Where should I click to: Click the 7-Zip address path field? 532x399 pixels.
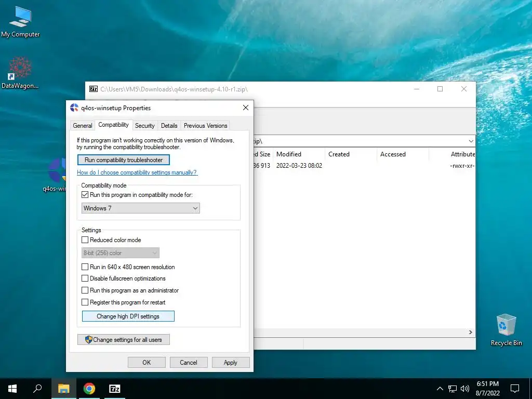(x=360, y=141)
